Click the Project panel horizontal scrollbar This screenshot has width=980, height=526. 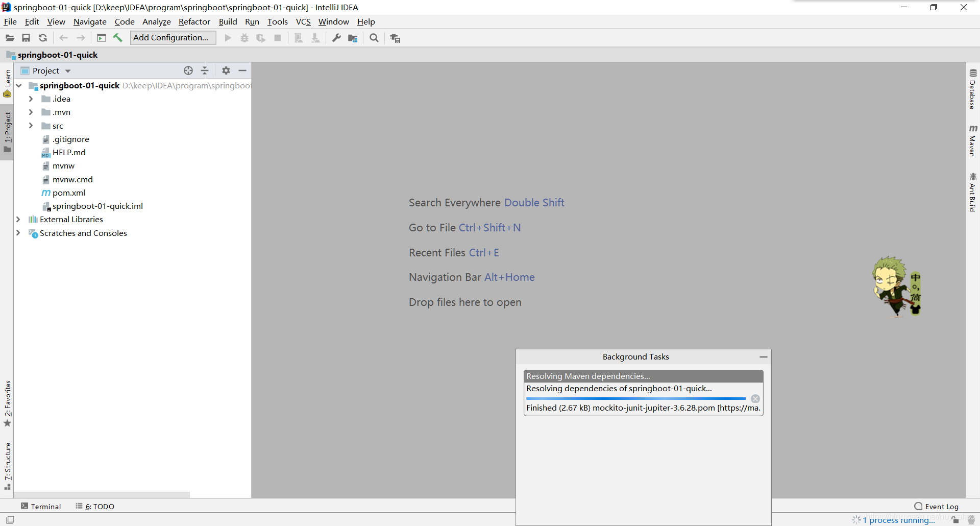click(102, 494)
